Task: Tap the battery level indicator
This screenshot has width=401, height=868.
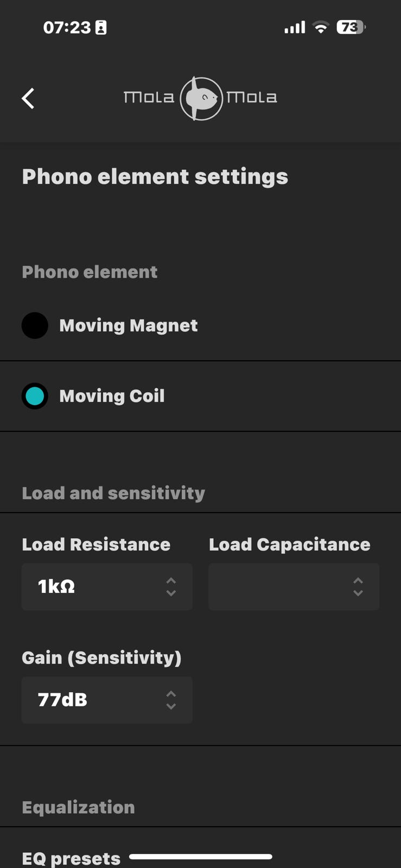Action: pos(351,27)
